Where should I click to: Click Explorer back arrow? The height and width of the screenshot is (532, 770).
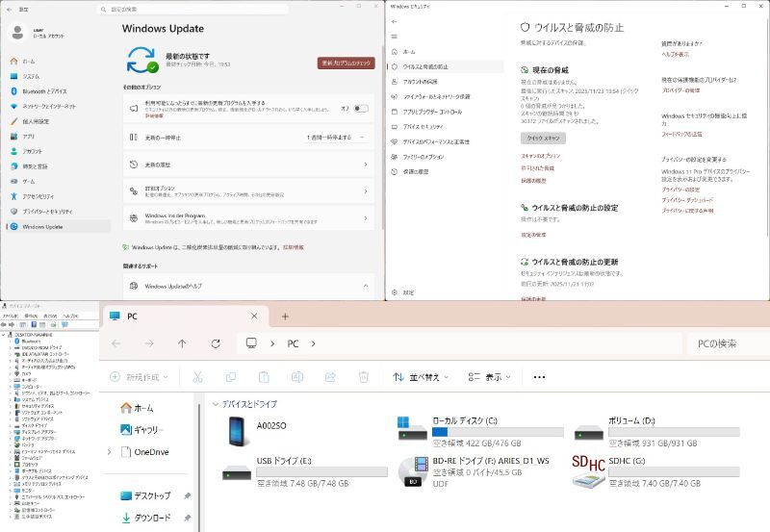(x=115, y=343)
